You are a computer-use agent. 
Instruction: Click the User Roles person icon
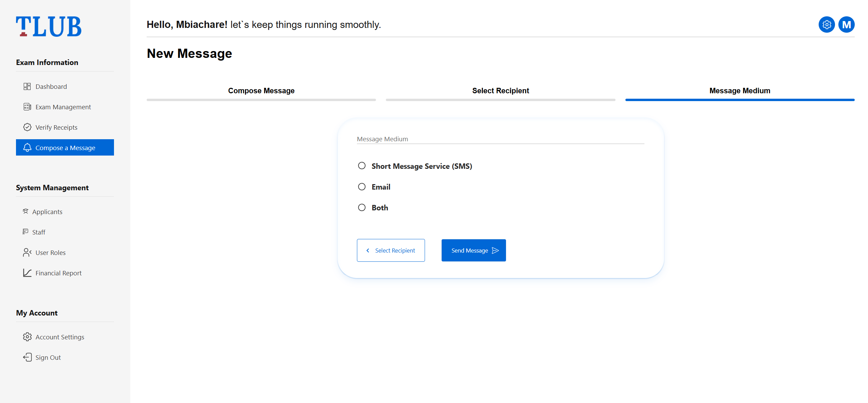point(27,252)
